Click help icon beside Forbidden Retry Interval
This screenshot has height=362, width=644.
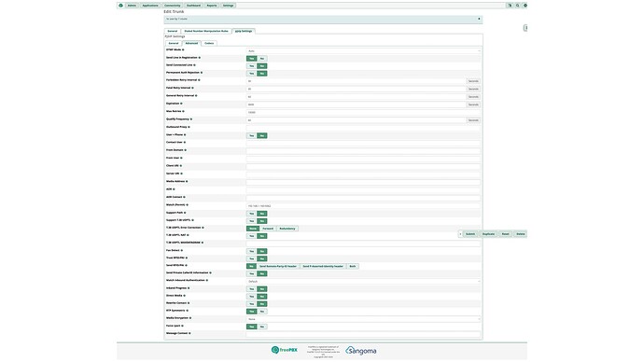pos(199,80)
